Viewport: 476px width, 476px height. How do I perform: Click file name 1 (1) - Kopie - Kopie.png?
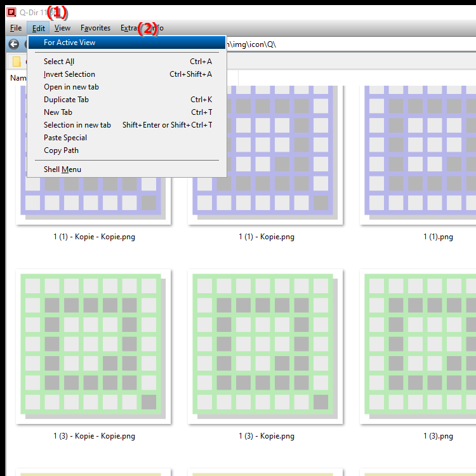pos(94,237)
